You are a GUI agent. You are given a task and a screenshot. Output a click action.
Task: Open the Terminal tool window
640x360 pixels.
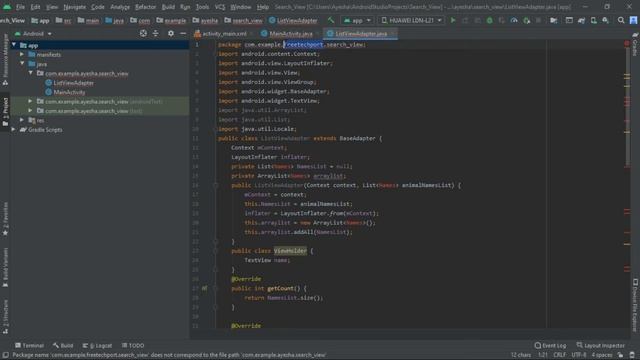(29, 345)
